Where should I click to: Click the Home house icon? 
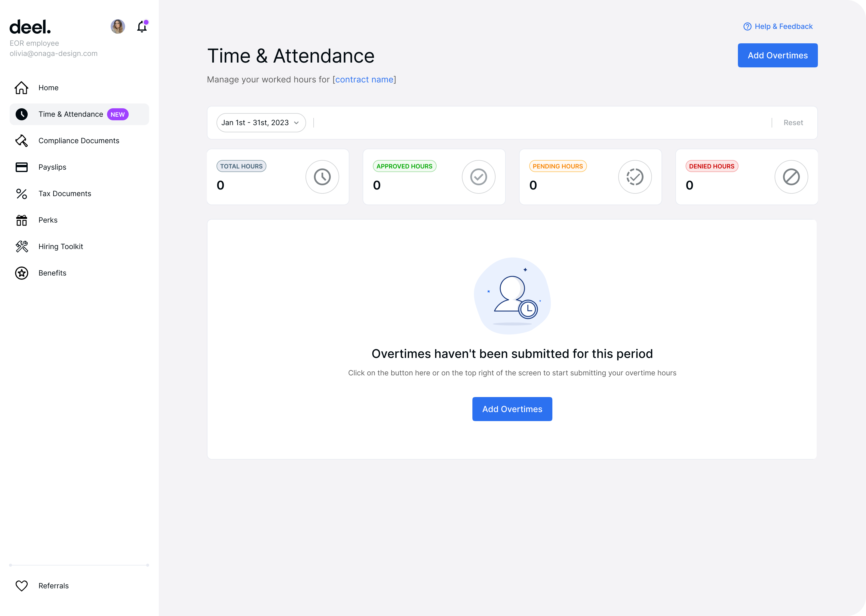22,88
